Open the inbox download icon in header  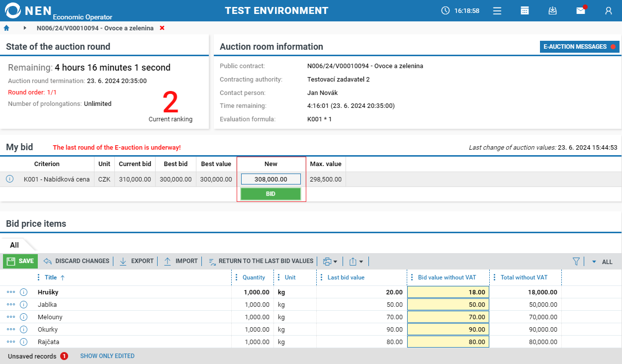coord(552,10)
